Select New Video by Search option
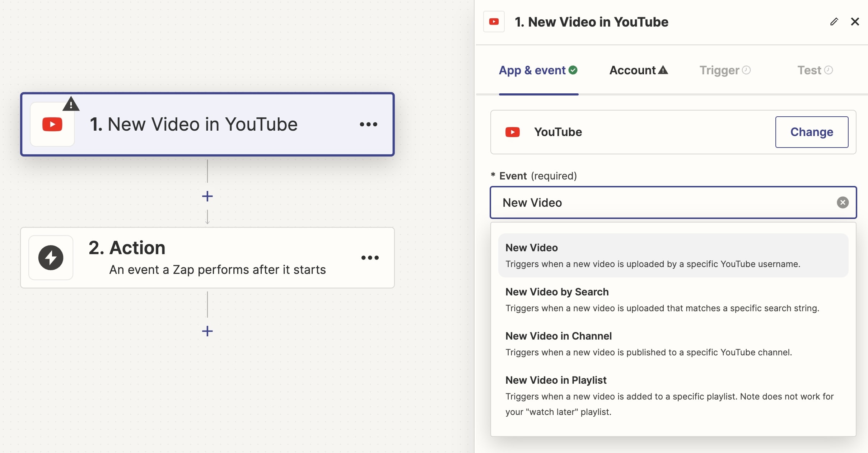The height and width of the screenshot is (453, 868). (x=673, y=300)
